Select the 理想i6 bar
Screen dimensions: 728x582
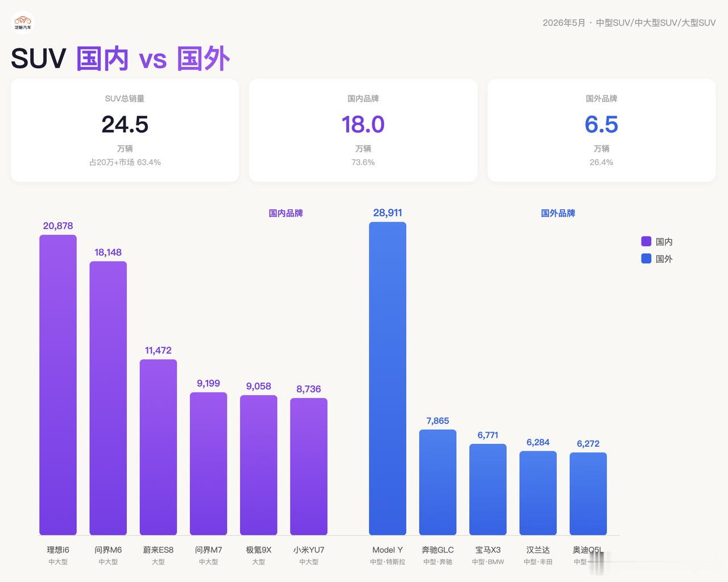(58, 385)
